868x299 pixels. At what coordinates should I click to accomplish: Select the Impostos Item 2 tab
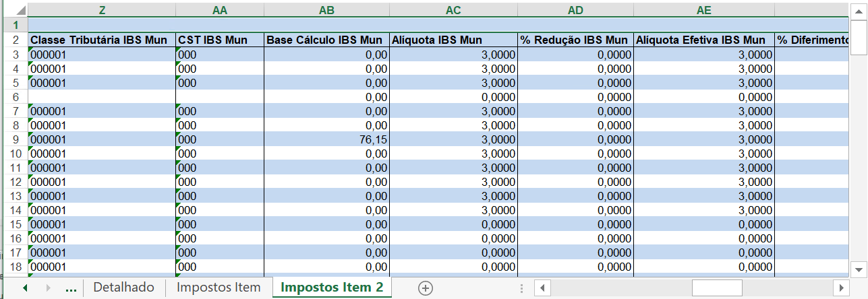pyautogui.click(x=332, y=288)
